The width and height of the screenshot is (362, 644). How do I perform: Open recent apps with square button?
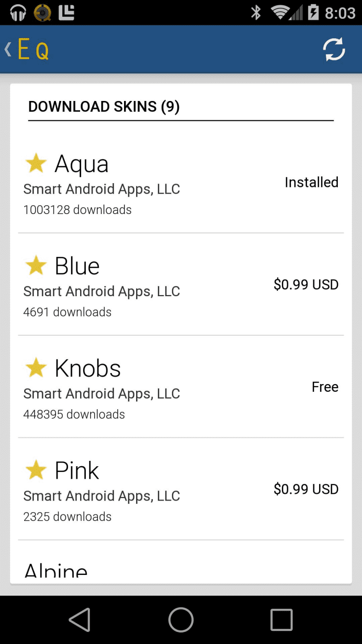coord(281,619)
